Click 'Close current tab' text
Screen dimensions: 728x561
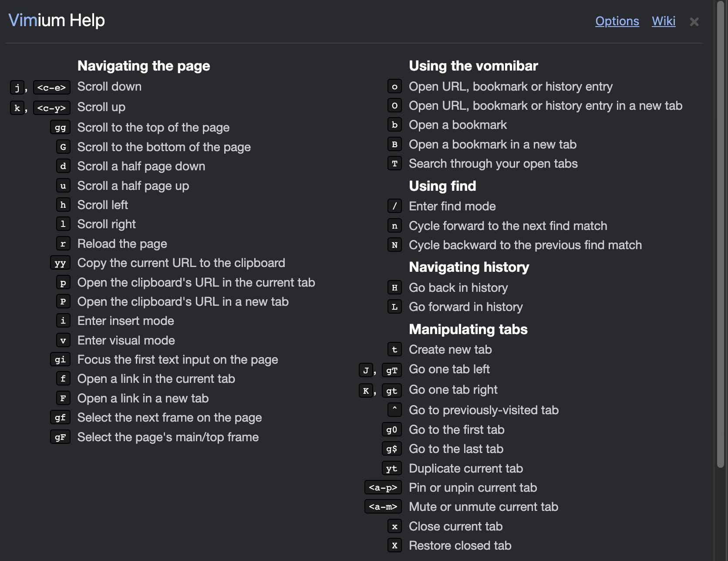click(455, 526)
